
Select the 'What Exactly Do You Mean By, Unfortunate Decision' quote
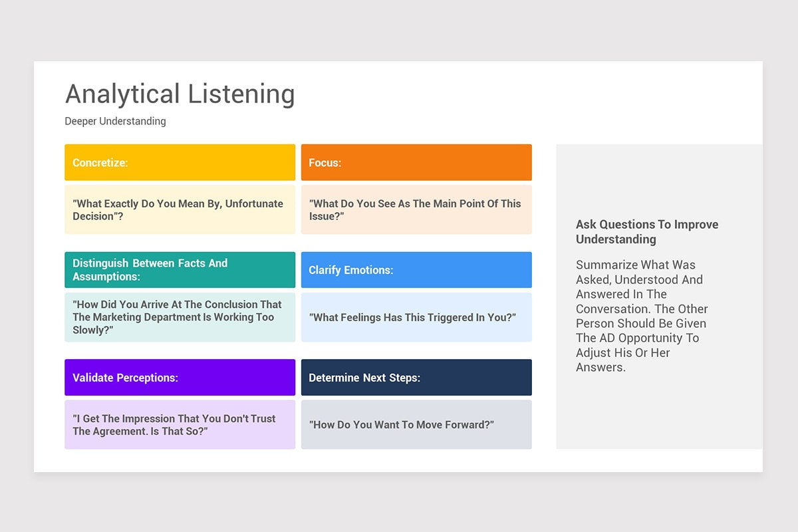180,209
